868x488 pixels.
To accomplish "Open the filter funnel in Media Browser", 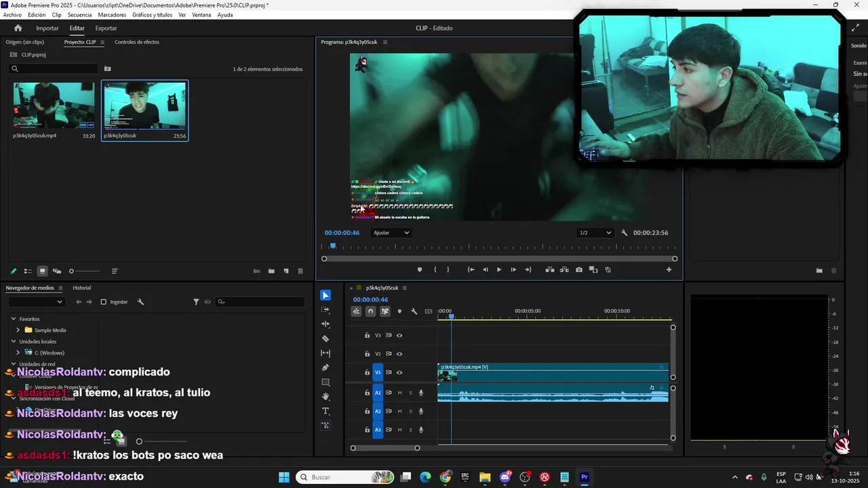I will tap(196, 302).
